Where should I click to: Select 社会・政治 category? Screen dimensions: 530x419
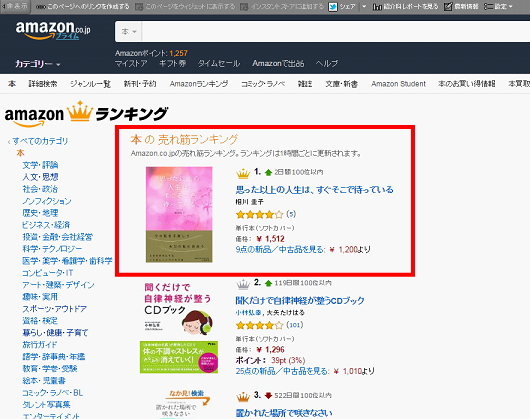point(40,189)
